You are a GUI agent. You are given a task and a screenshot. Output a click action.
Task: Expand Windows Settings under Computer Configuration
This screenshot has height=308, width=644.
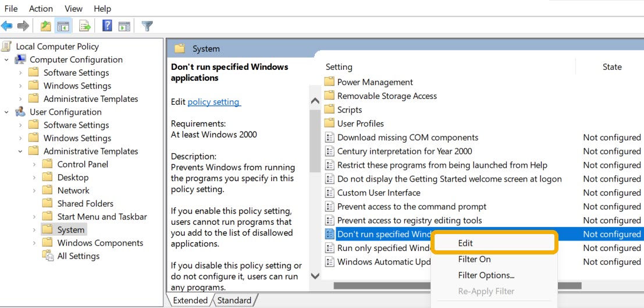click(20, 86)
